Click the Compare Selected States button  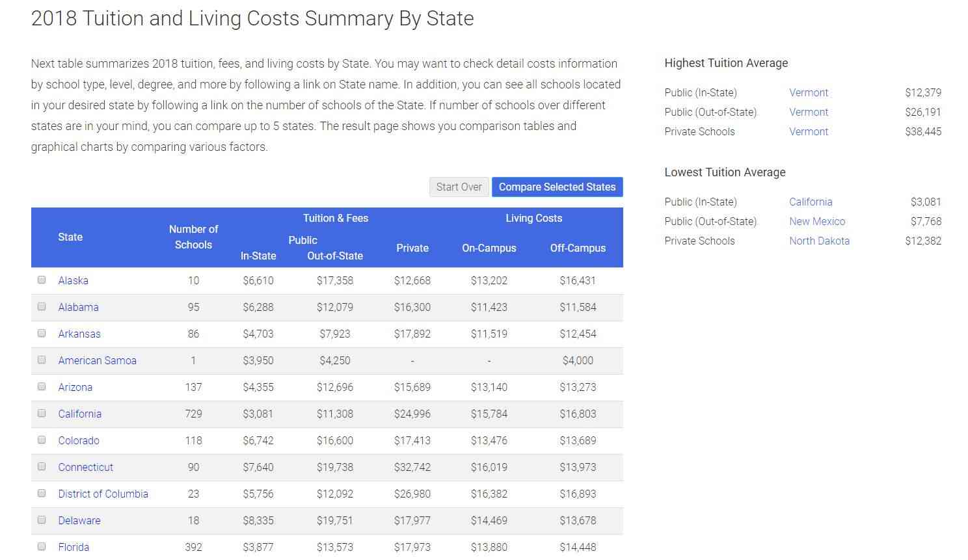[x=557, y=187]
